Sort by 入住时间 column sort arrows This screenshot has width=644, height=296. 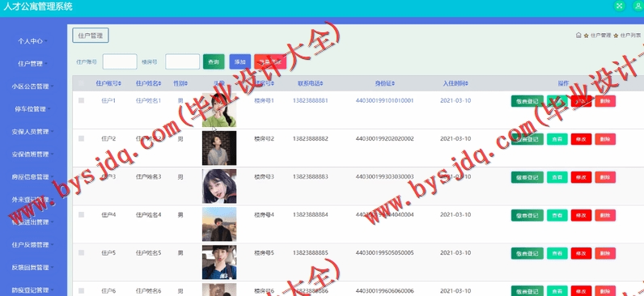(467, 84)
